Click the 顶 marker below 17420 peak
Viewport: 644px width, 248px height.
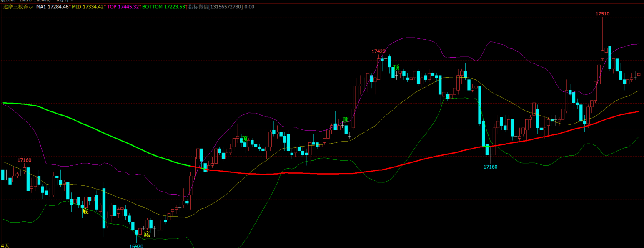pyautogui.click(x=397, y=67)
